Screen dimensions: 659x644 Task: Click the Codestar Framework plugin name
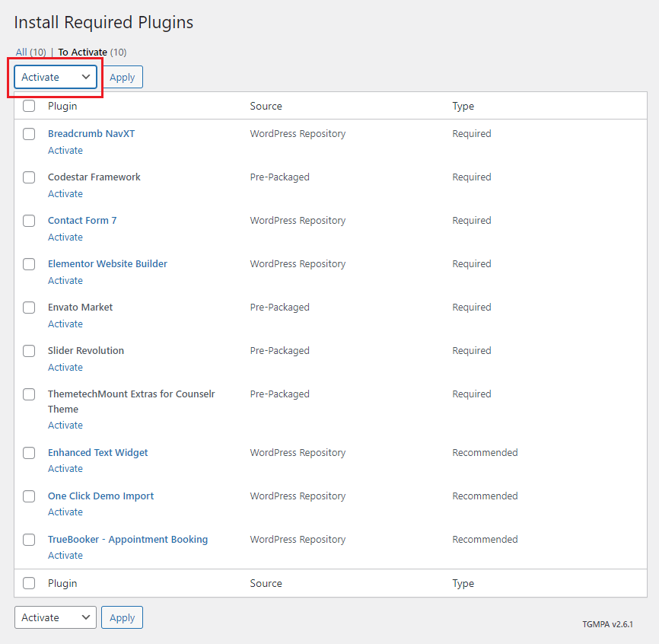(94, 177)
